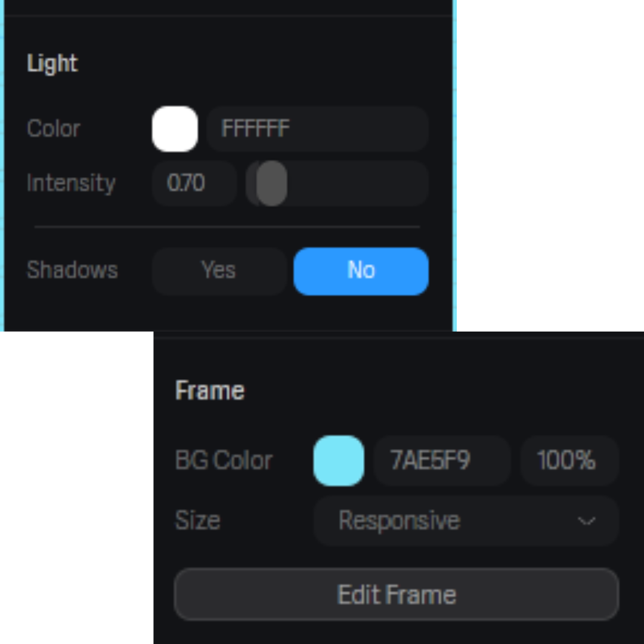The height and width of the screenshot is (644, 644).
Task: Click the Intensity slider handle
Action: click(x=272, y=183)
